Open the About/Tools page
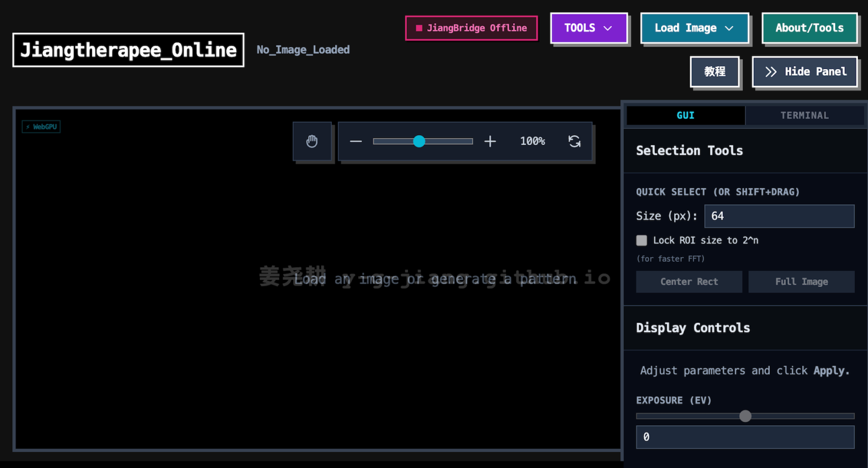 pos(809,28)
